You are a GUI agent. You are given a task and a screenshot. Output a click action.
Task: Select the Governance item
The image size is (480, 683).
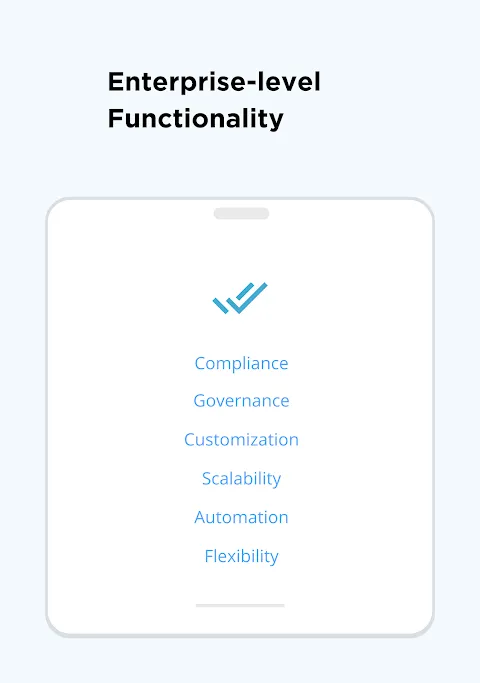(x=241, y=400)
